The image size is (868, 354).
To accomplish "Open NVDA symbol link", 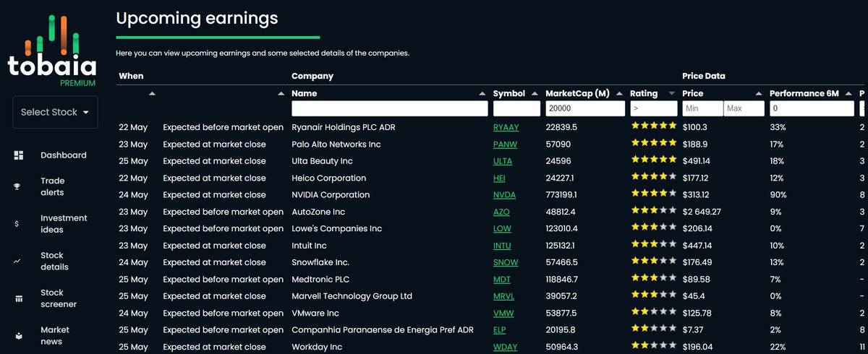I will (505, 195).
